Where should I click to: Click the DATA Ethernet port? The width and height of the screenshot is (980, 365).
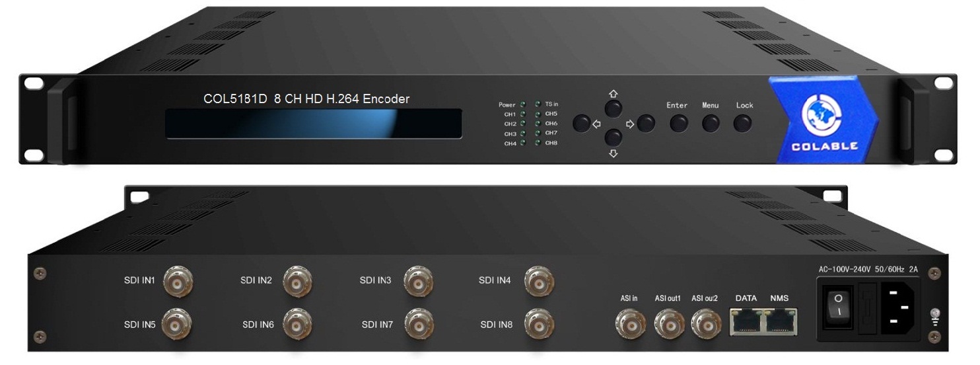click(746, 321)
